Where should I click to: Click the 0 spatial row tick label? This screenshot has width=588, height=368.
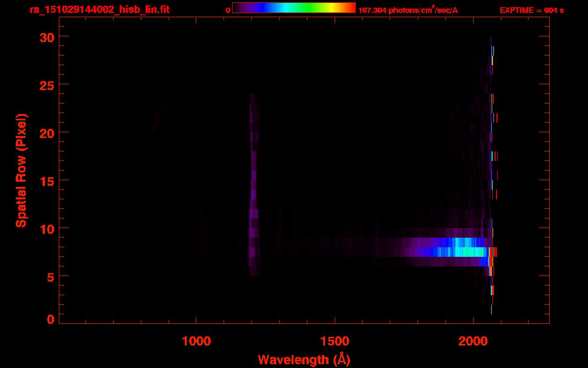[x=50, y=319]
